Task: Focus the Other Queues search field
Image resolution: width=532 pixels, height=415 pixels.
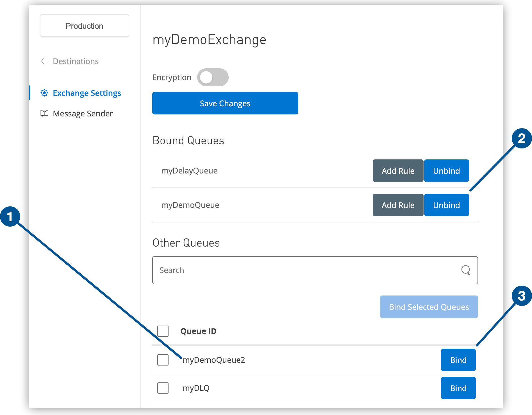Action: (x=306, y=270)
